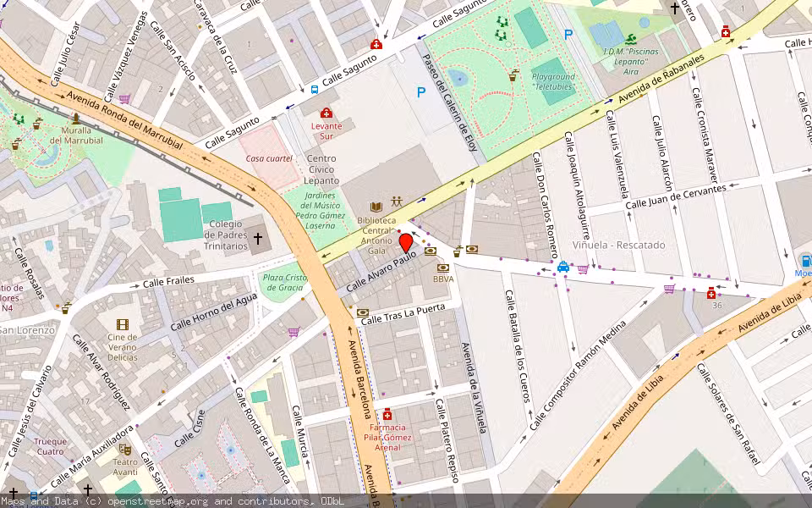This screenshot has width=812, height=508.
Task: Click the San Lorenzo neighborhood label
Action: 27,330
